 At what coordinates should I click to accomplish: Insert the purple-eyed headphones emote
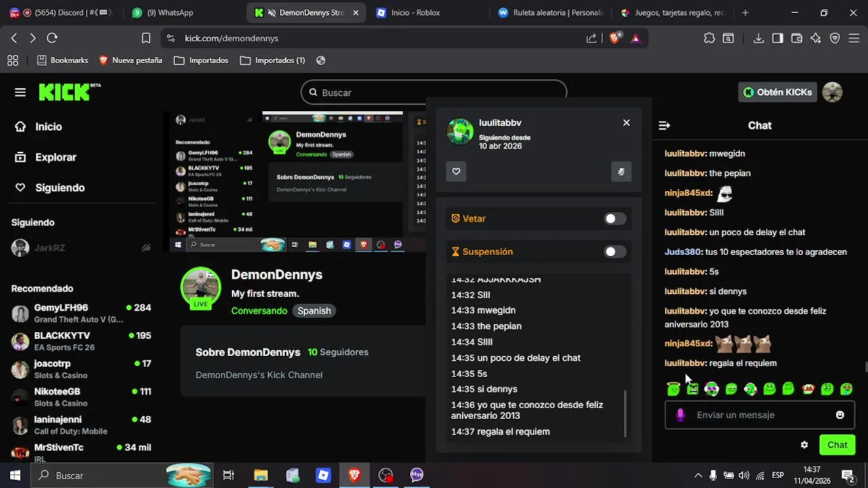[x=711, y=389]
